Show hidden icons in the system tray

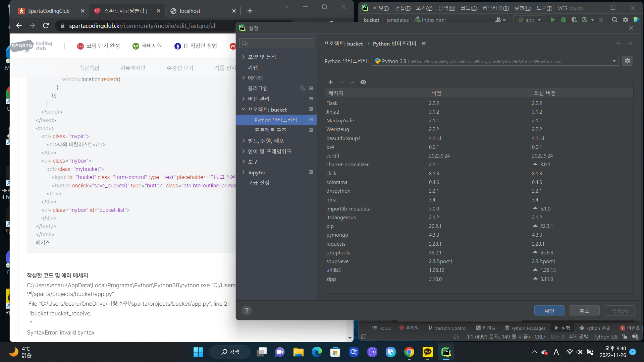(534, 352)
